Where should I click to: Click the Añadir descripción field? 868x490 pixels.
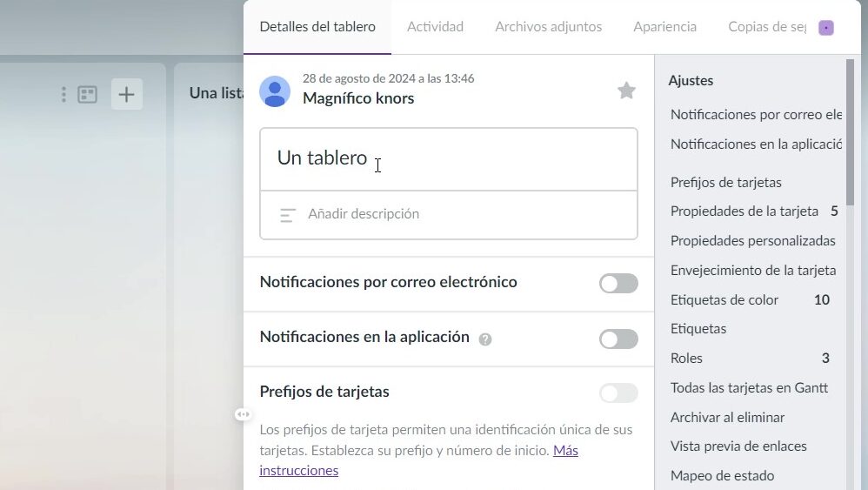pyautogui.click(x=449, y=215)
